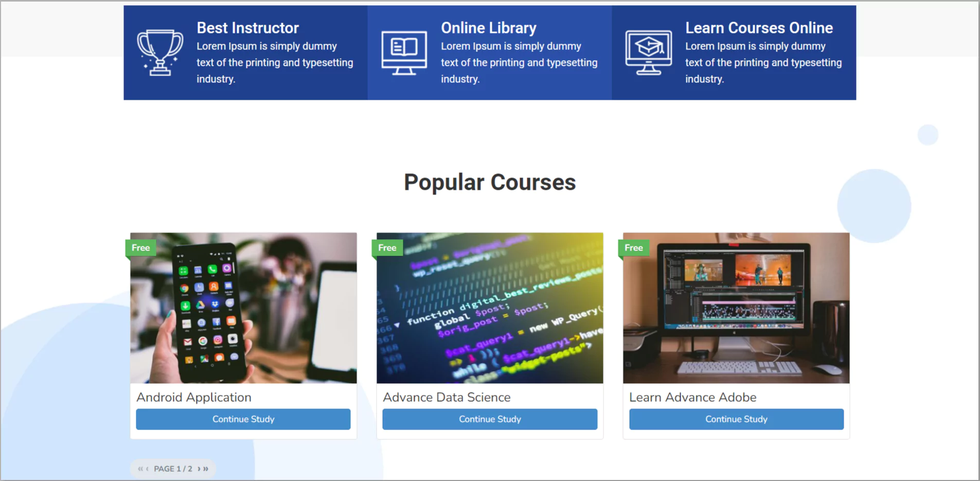Screen dimensions: 980x481
Task: Go to next page using single right arrow
Action: tap(199, 469)
